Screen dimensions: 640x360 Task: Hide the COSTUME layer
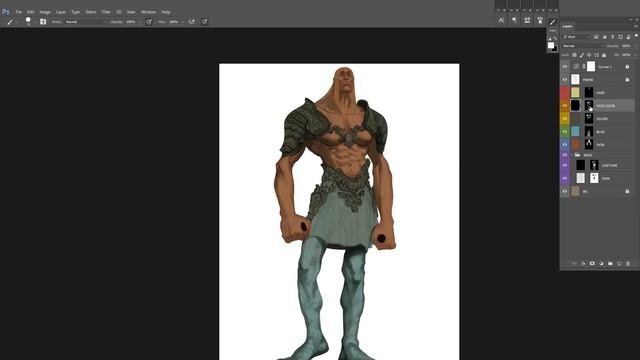tap(565, 165)
